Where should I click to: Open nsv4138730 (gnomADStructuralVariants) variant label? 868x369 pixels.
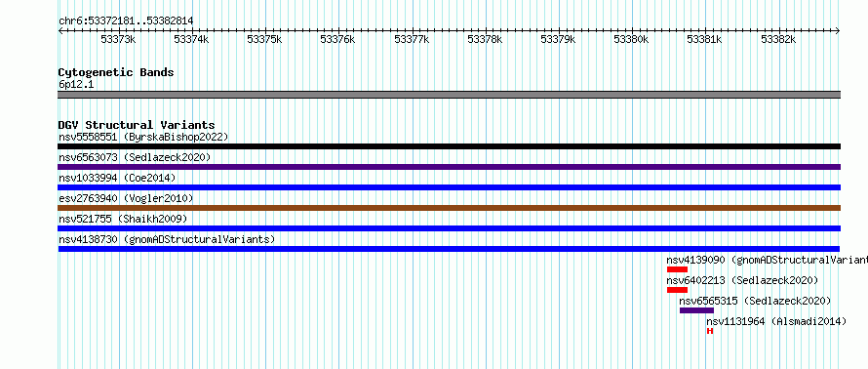167,239
